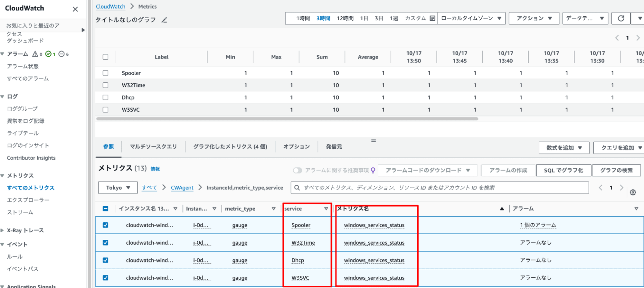Toggle alarm recommendations switch
Screen dimensions: 644x288
[297, 170]
